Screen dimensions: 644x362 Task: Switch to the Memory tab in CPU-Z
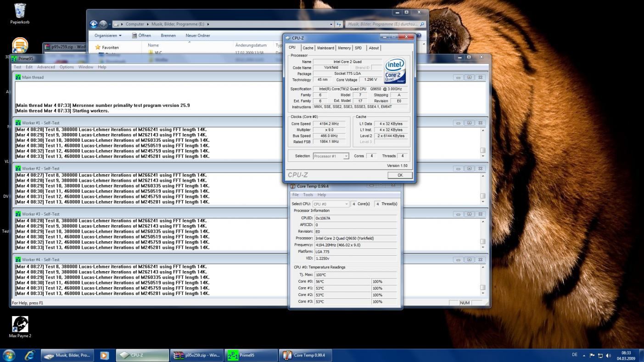click(344, 48)
